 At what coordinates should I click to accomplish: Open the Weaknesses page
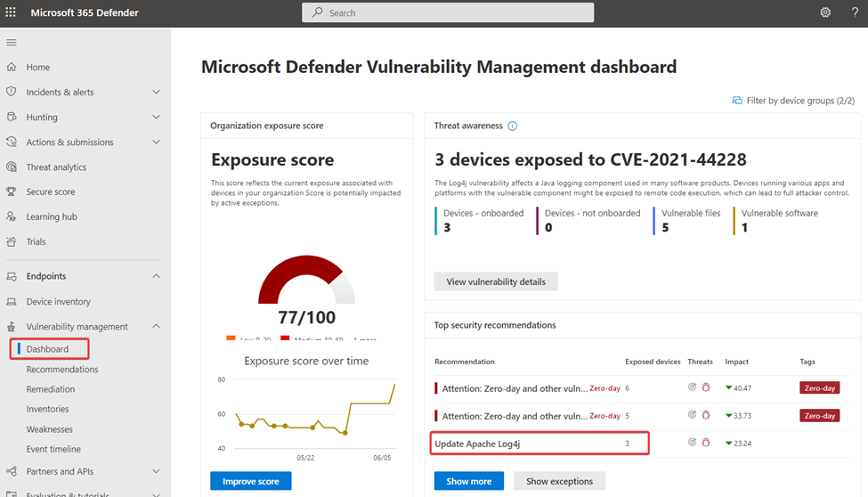[49, 428]
